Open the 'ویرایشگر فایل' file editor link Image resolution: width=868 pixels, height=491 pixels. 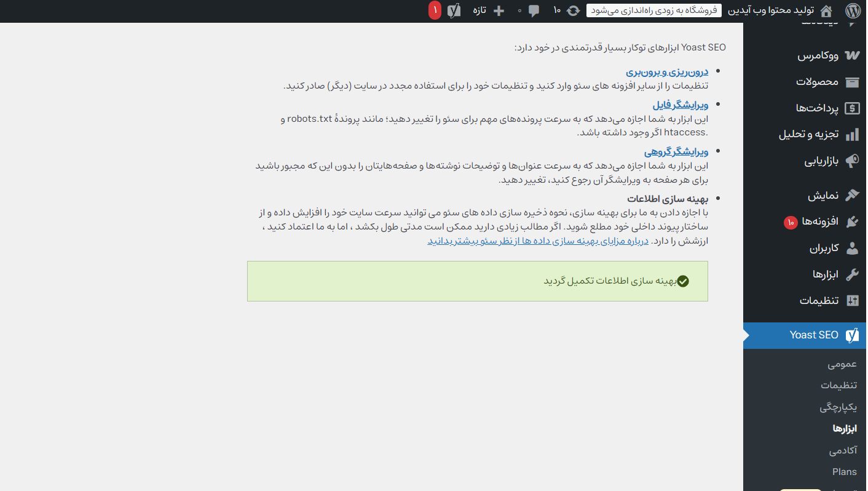681,105
